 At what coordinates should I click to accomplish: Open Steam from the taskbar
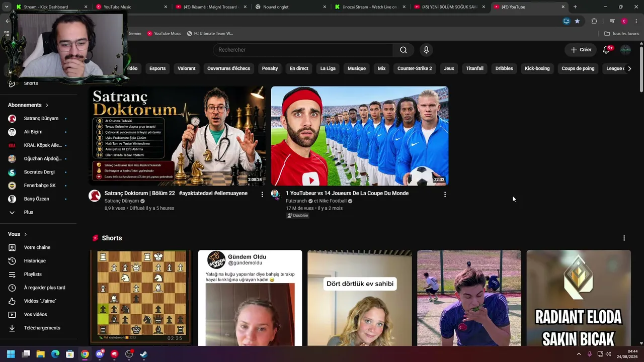[x=143, y=354]
